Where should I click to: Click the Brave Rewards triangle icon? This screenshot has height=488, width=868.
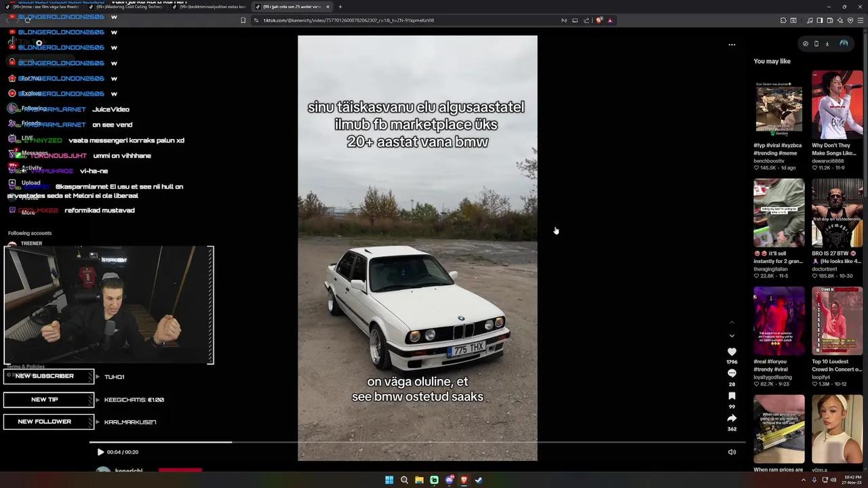pos(610,20)
